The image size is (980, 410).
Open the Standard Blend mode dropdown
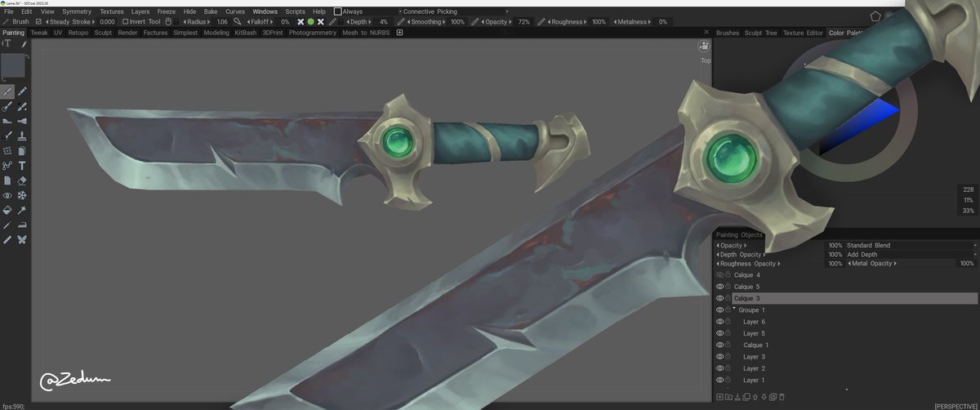[x=911, y=245]
